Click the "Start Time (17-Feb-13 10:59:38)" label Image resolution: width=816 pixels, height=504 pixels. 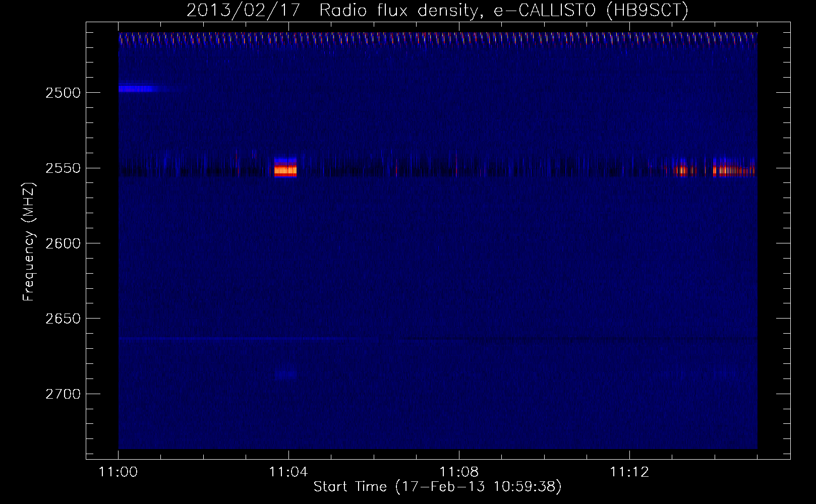[437, 487]
